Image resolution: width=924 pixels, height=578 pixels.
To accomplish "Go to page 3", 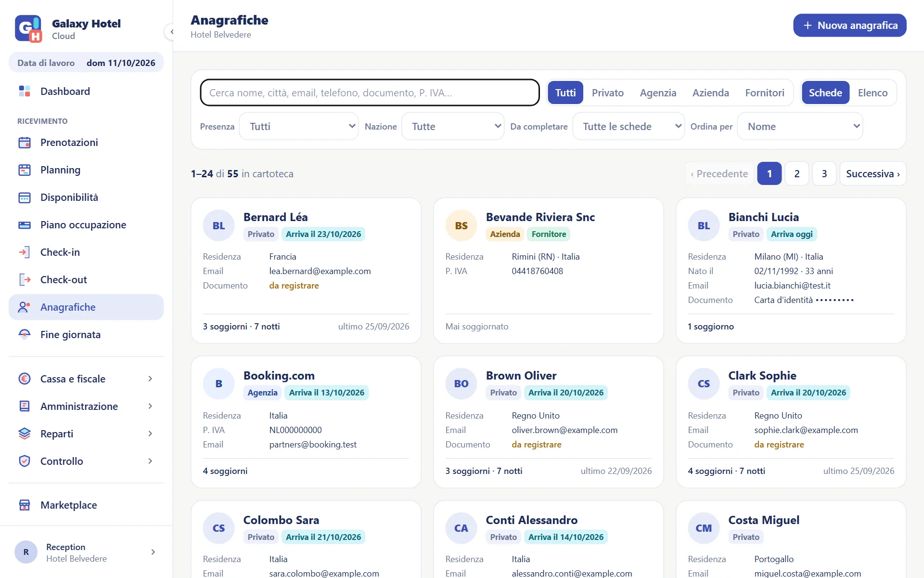I will [824, 173].
